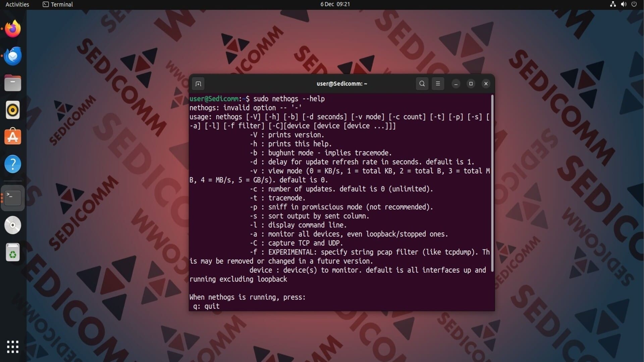The width and height of the screenshot is (644, 362).
Task: Click the '-c : number of updates' line
Action: click(x=341, y=189)
